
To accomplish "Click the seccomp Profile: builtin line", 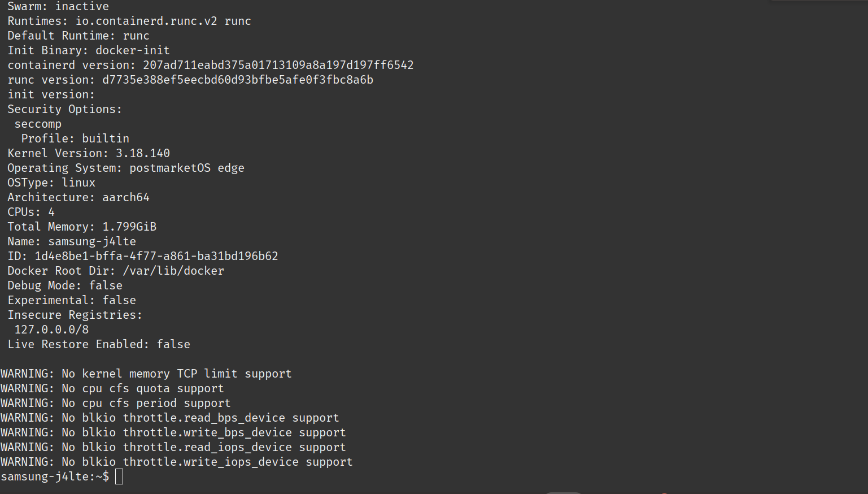I will tap(75, 138).
